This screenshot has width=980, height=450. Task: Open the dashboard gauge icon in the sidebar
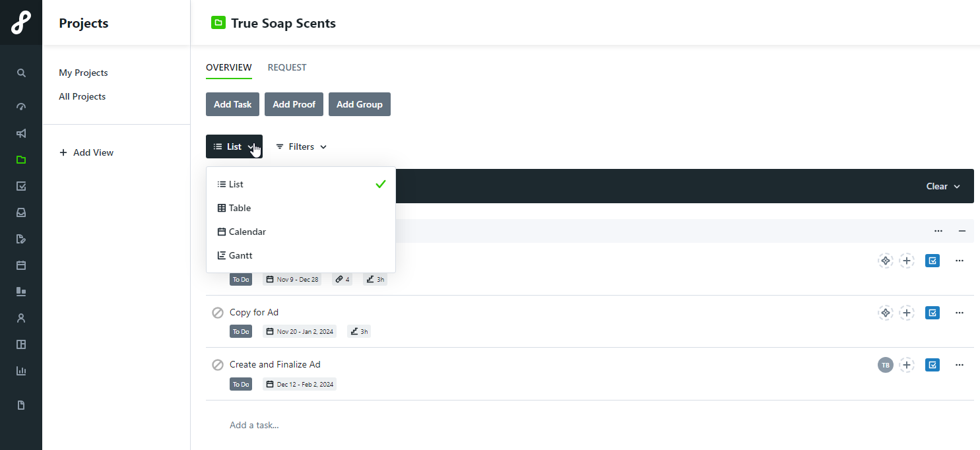pyautogui.click(x=21, y=107)
